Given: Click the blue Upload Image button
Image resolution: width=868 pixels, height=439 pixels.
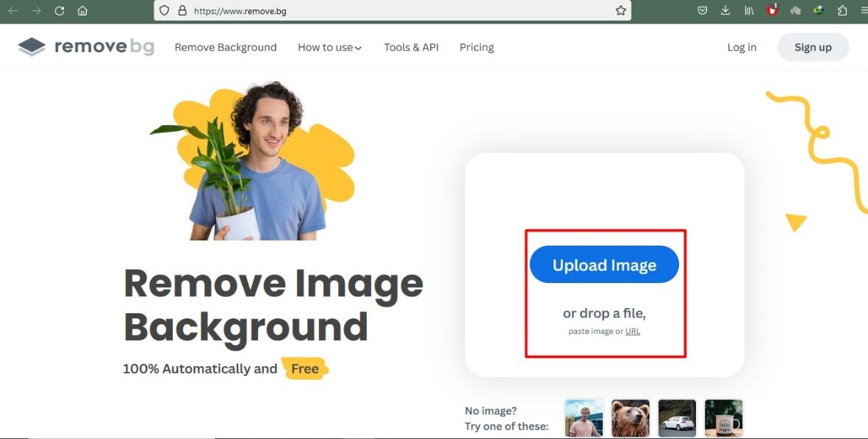Looking at the screenshot, I should tap(604, 265).
